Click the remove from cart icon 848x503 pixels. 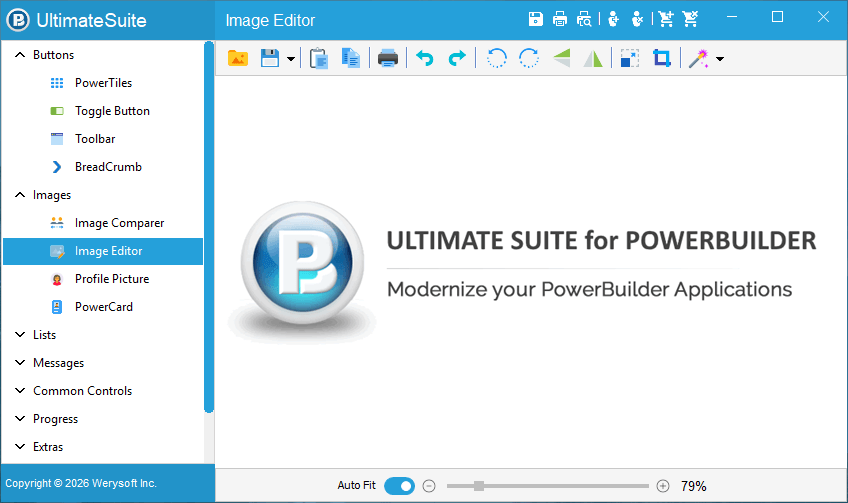[690, 19]
